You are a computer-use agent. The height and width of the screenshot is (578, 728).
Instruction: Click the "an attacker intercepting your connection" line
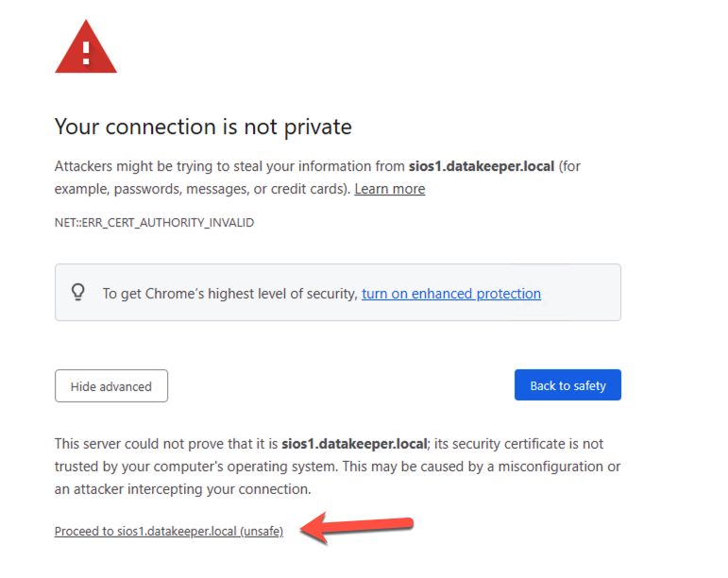182,489
